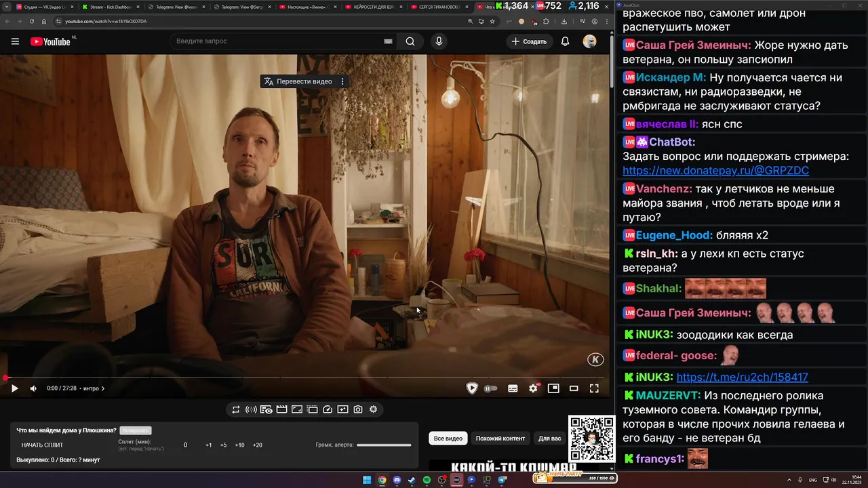Select the Похожий контент chip
The image size is (868, 488).
[500, 439]
